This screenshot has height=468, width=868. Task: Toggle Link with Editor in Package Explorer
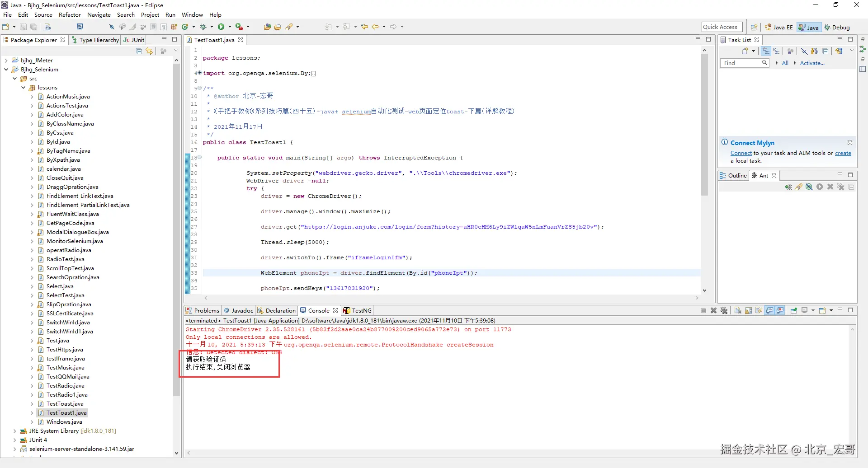[x=150, y=51]
